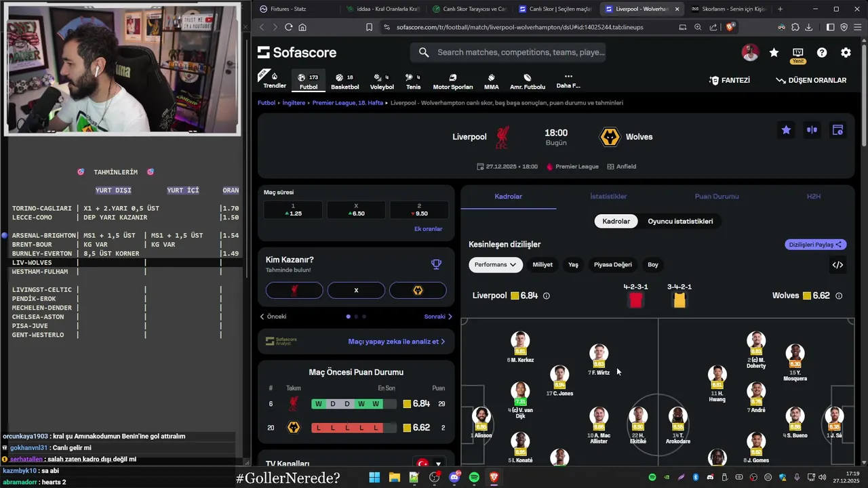Image resolution: width=868 pixels, height=488 pixels.
Task: Expand Daha Fazla sports menu
Action: [x=568, y=81]
